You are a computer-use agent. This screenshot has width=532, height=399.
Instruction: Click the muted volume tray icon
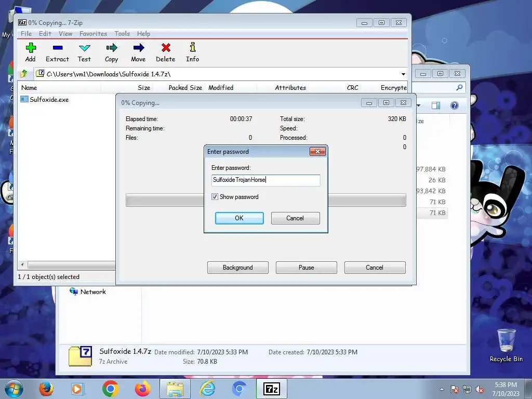click(x=480, y=389)
